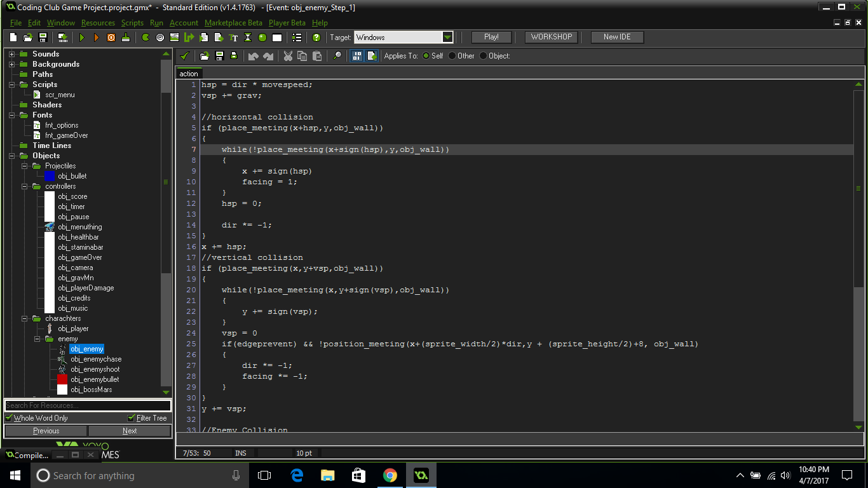Open the Target platform dropdown
This screenshot has height=488, width=868.
tap(448, 37)
